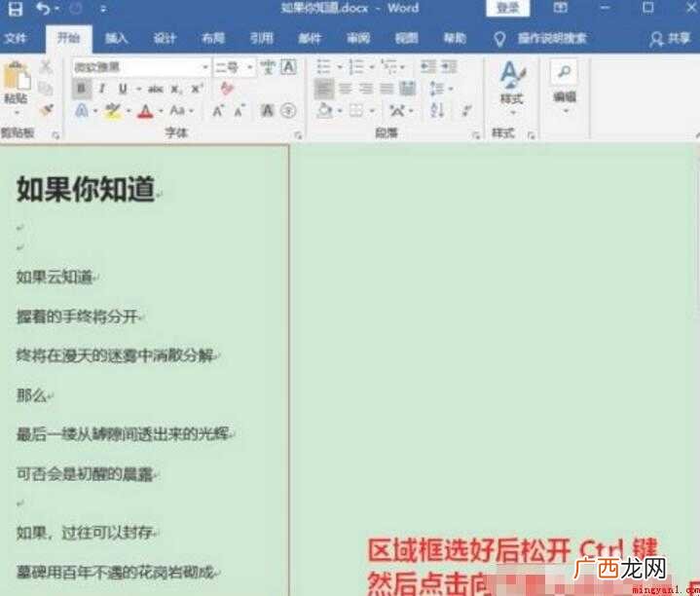This screenshot has width=700, height=596.
Task: Open the font size 二号 dropdown
Action: click(x=250, y=67)
